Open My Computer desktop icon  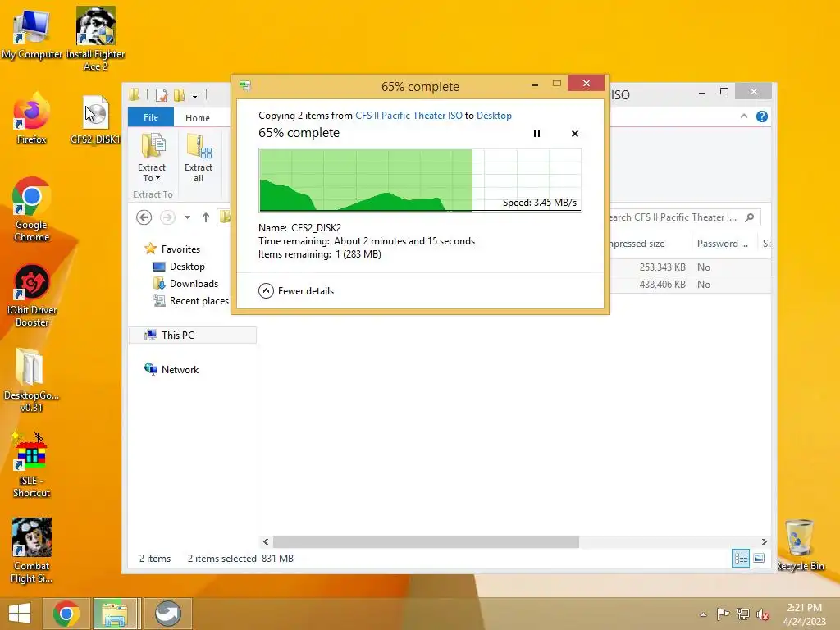click(x=31, y=33)
